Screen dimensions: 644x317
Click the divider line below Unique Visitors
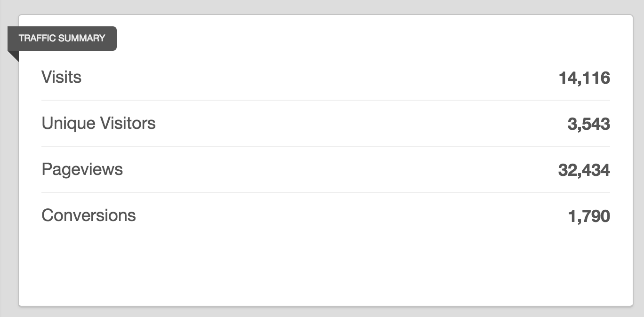(x=326, y=146)
